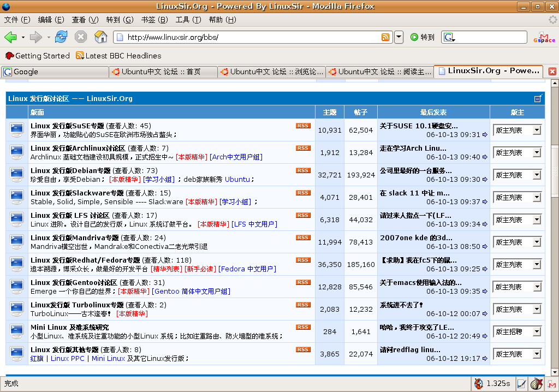The width and height of the screenshot is (559, 392).
Task: Open the 转到 (G) menu
Action: [120, 20]
